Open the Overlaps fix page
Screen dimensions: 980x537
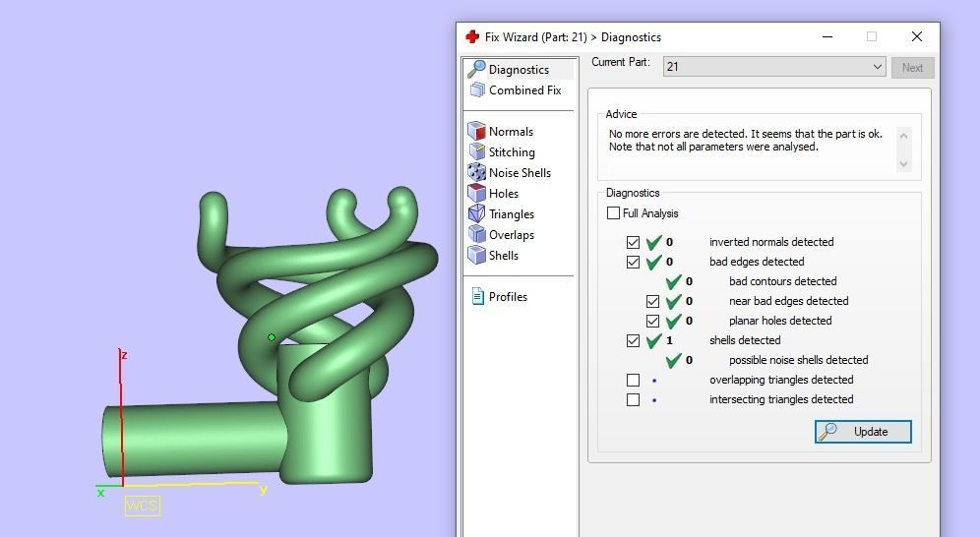[512, 235]
